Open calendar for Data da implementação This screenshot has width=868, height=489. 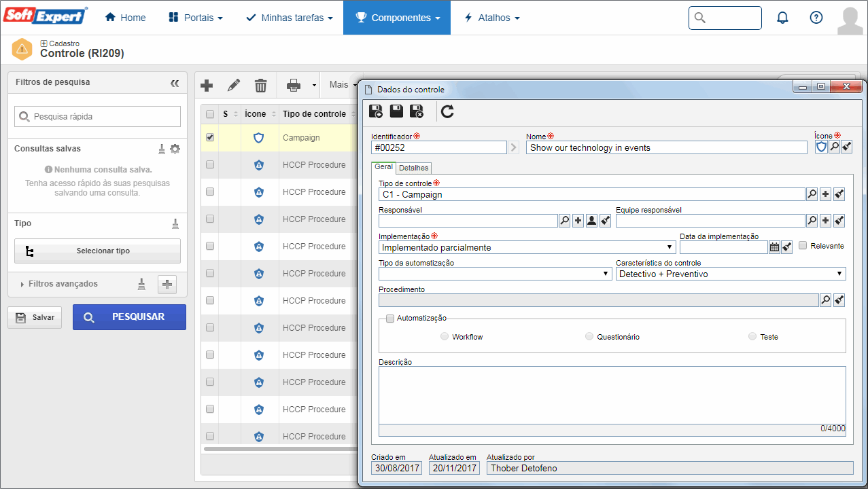click(774, 247)
